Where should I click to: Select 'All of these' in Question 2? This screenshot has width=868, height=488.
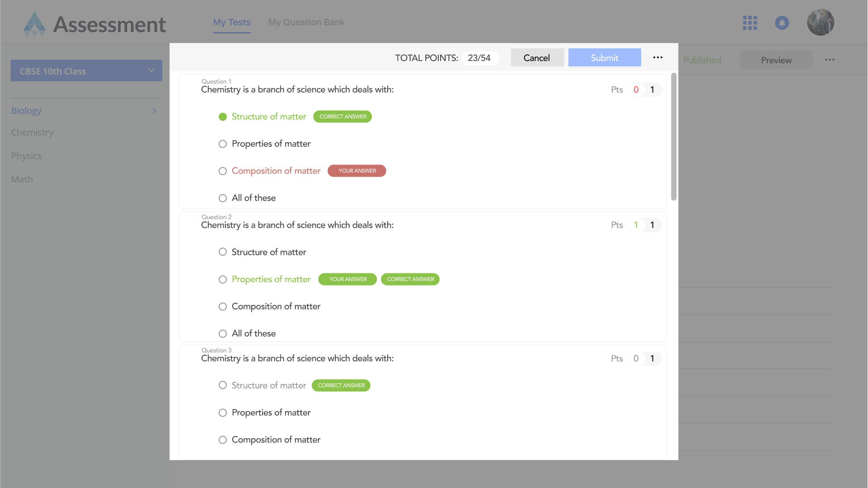pyautogui.click(x=223, y=334)
